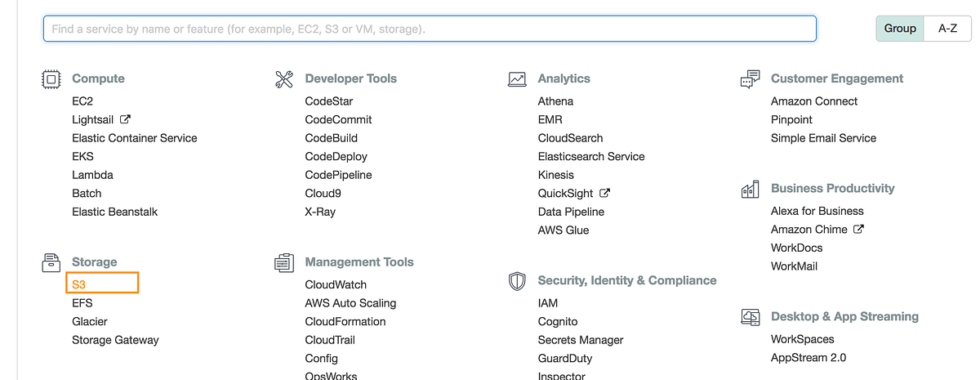980x380 pixels.
Task: Open IAM service
Action: 548,303
